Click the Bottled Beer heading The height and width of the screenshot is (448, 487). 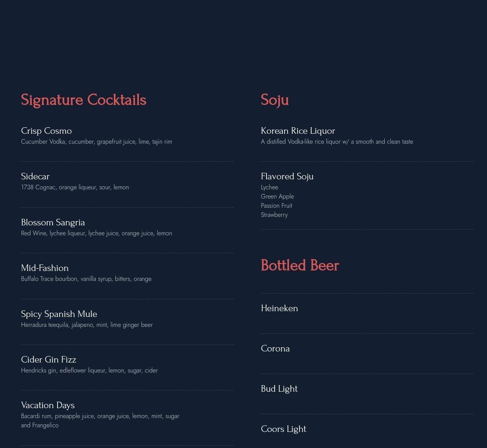pos(300,266)
